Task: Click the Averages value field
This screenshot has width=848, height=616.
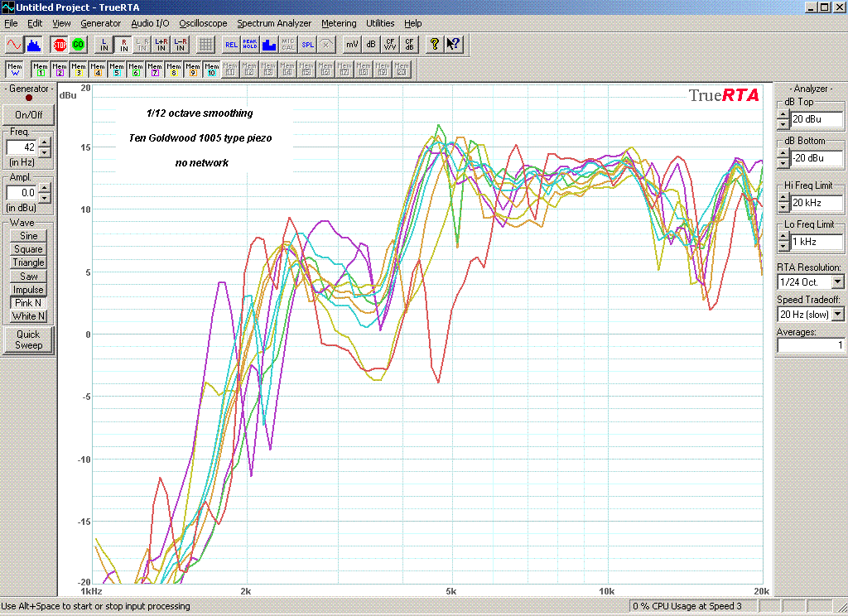Action: click(x=810, y=345)
